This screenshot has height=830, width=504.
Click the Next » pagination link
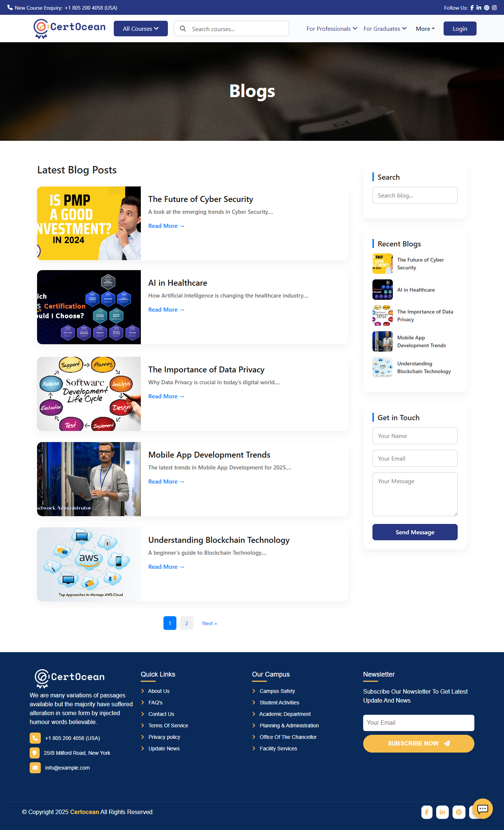pyautogui.click(x=209, y=623)
